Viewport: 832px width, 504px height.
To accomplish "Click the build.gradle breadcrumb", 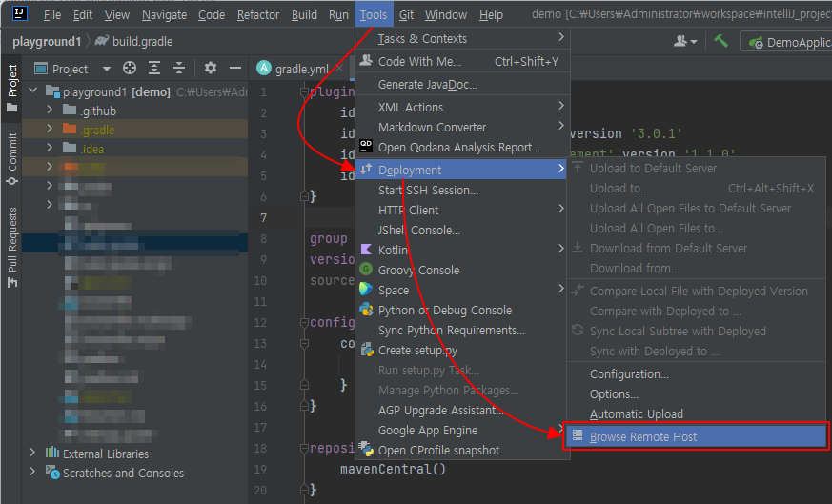I will point(134,41).
